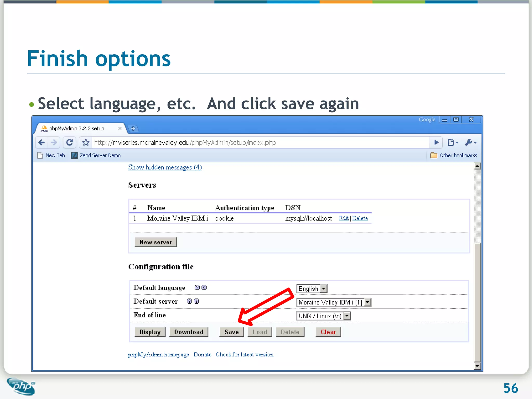Screen dimensions: 532x399
Task: Click the browser Forward arrow
Action: click(54, 142)
